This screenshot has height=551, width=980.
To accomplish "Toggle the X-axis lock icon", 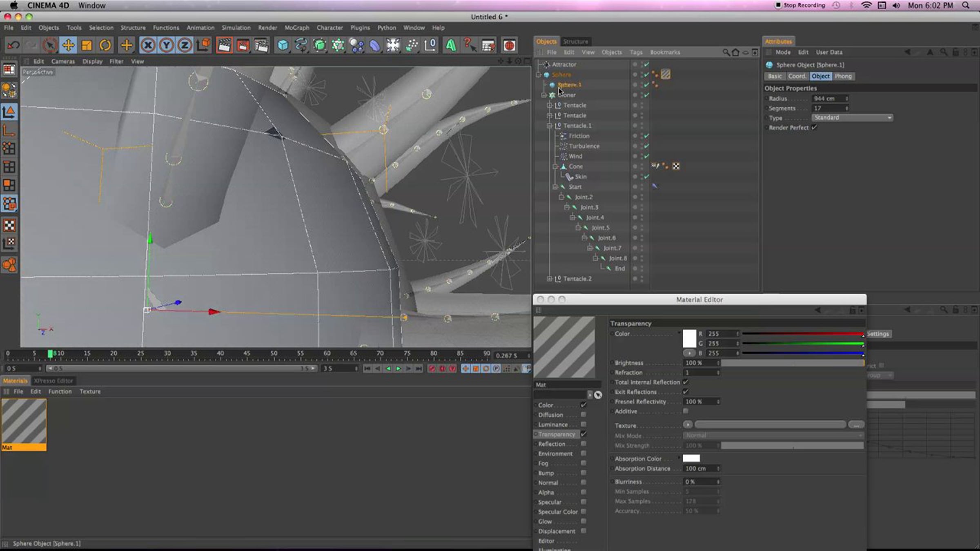I will (x=148, y=45).
